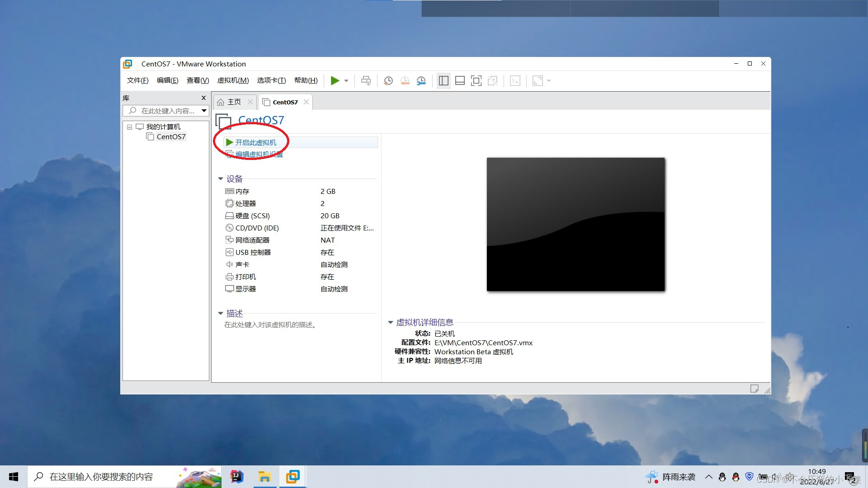
Task: Click the message log icon in status bar
Action: click(x=754, y=389)
